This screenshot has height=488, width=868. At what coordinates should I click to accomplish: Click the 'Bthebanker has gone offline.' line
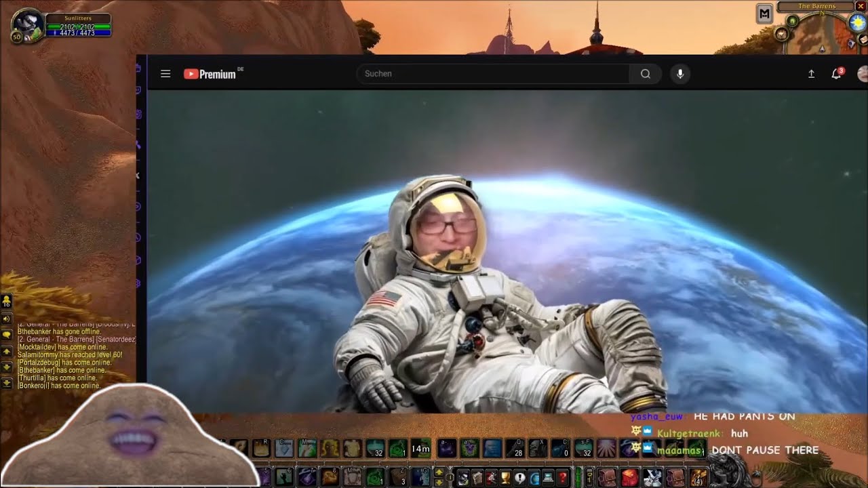coord(59,332)
